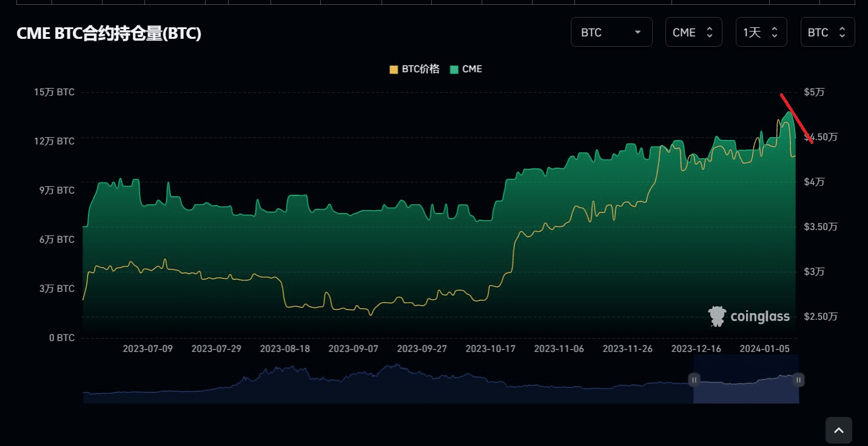Click the $3万 price axis label
The width and height of the screenshot is (868, 446).
814,271
